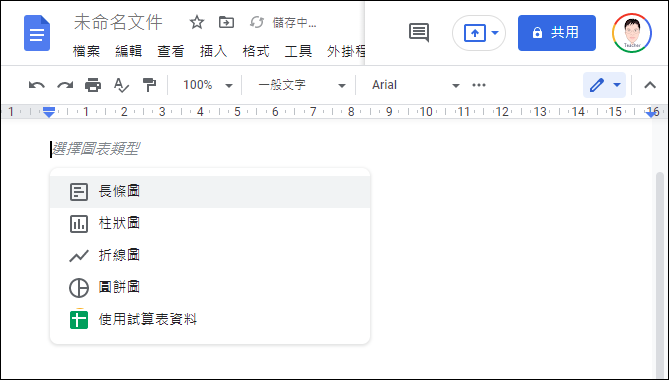Click the vertical scrollbar
The height and width of the screenshot is (380, 669).
coord(660,275)
